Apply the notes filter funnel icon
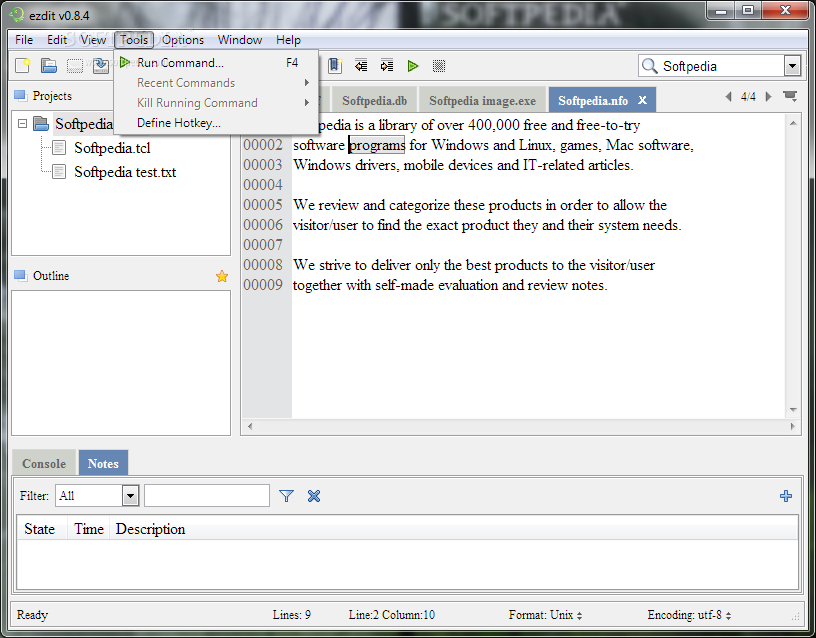 (x=286, y=496)
